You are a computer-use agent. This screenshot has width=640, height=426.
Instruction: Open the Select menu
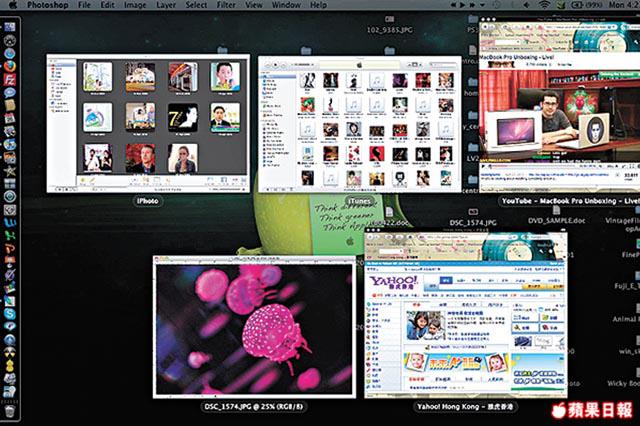[196, 5]
